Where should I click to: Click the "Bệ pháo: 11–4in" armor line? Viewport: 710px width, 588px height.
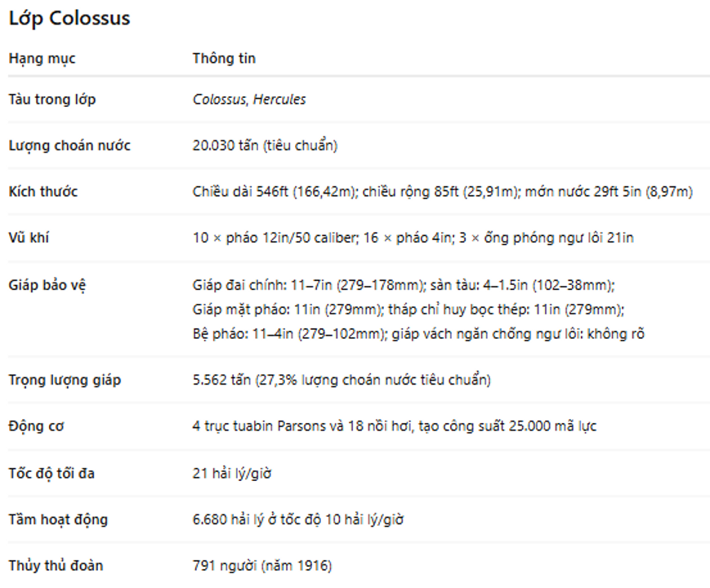pos(418,334)
